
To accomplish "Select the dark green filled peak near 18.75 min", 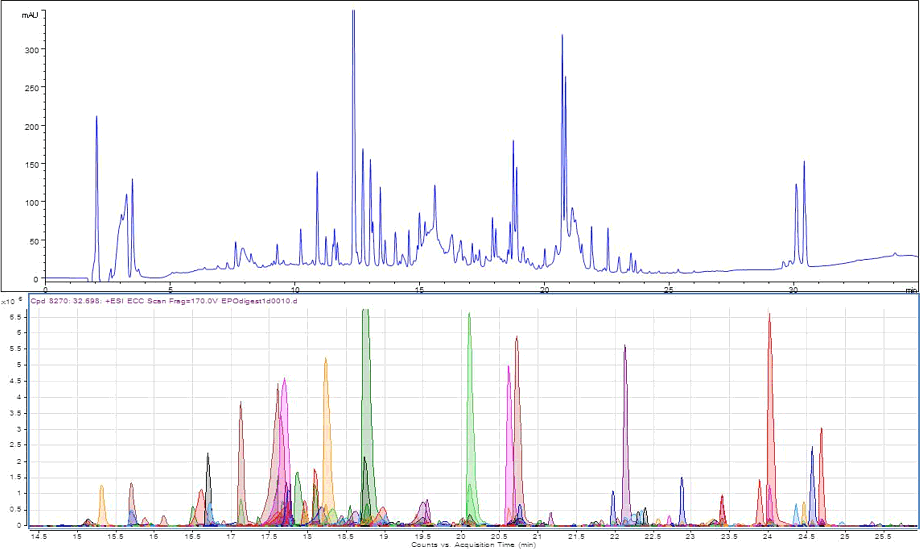I will click(366, 380).
